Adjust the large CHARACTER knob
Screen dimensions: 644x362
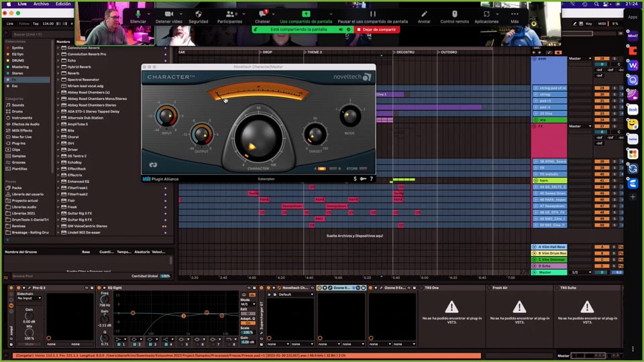click(258, 138)
